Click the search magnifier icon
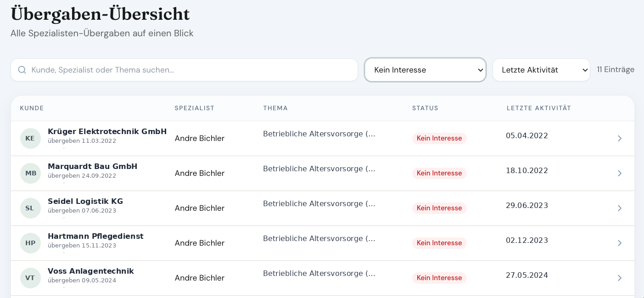Viewport: 644px width, 298px height. point(22,70)
